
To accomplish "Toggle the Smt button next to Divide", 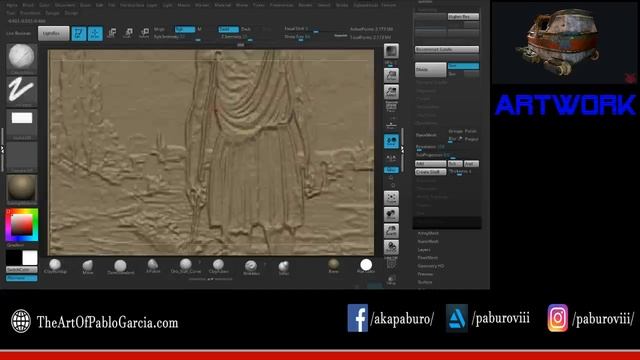I will (463, 66).
